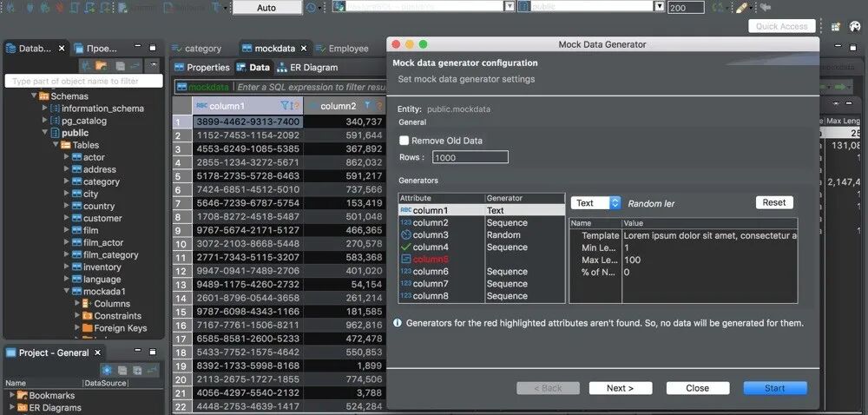Select the column7 attribute in the Generators list
This screenshot has width=868, height=415.
coord(481,283)
